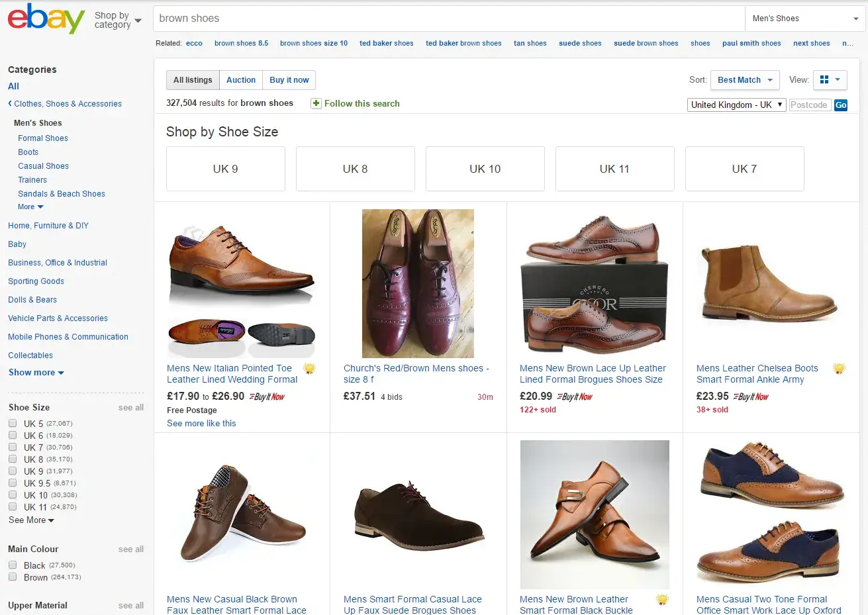Viewport: 868px width, 615px height.
Task: Tick the UK 9 shoe size checkbox
Action: pyautogui.click(x=13, y=471)
